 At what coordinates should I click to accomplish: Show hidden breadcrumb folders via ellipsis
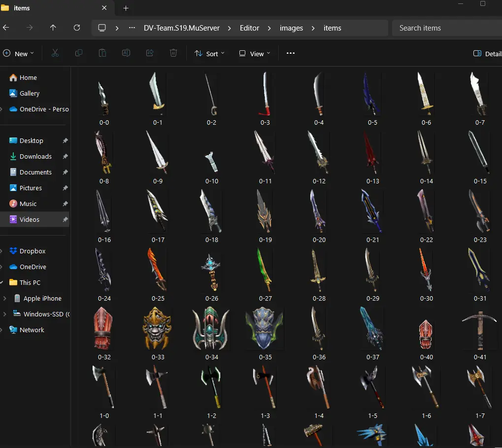[132, 28]
